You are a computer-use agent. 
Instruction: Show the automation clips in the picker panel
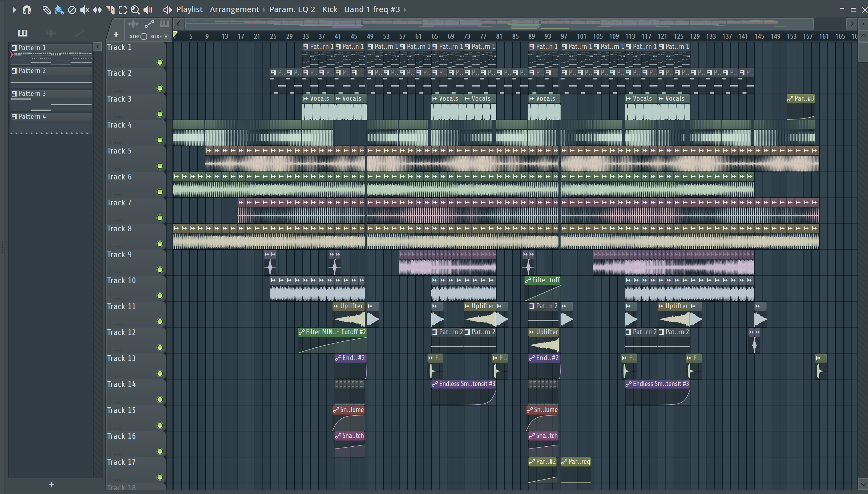pos(79,33)
